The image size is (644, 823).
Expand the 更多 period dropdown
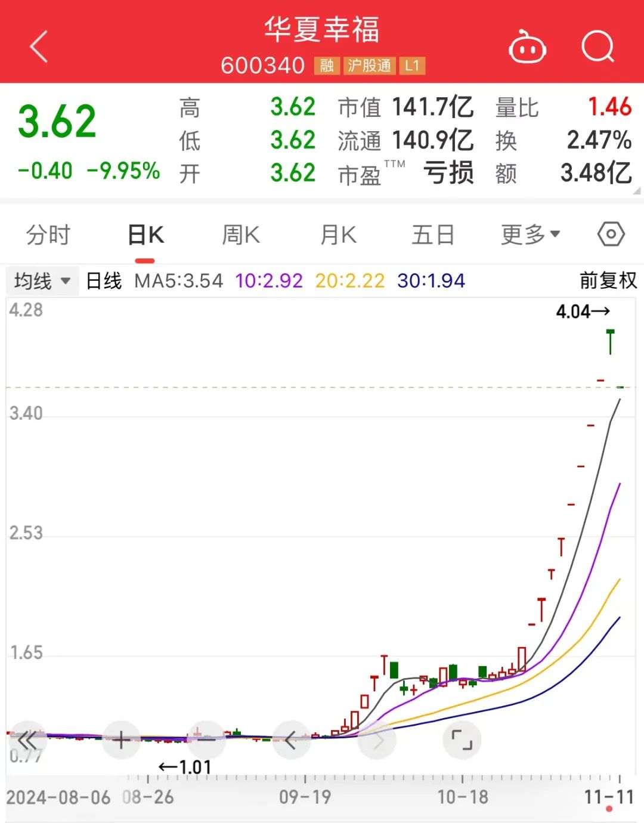coord(530,234)
